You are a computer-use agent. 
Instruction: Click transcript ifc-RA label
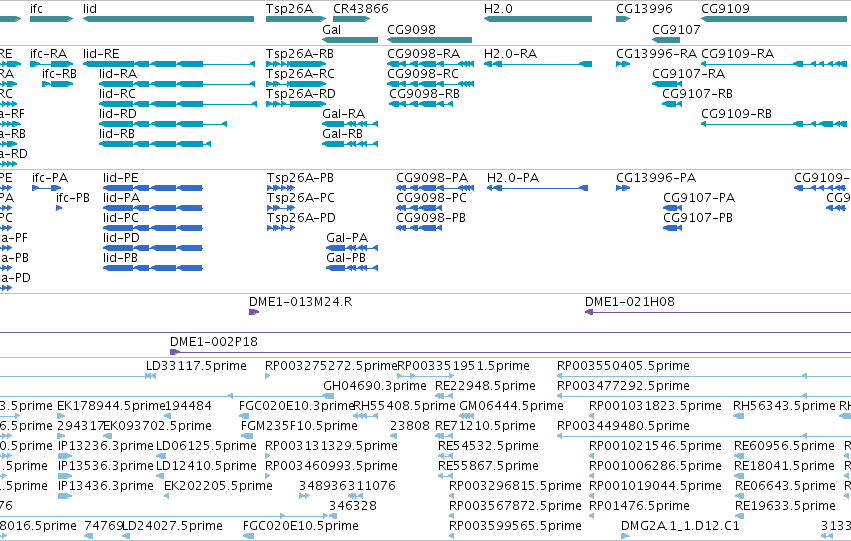[x=48, y=54]
